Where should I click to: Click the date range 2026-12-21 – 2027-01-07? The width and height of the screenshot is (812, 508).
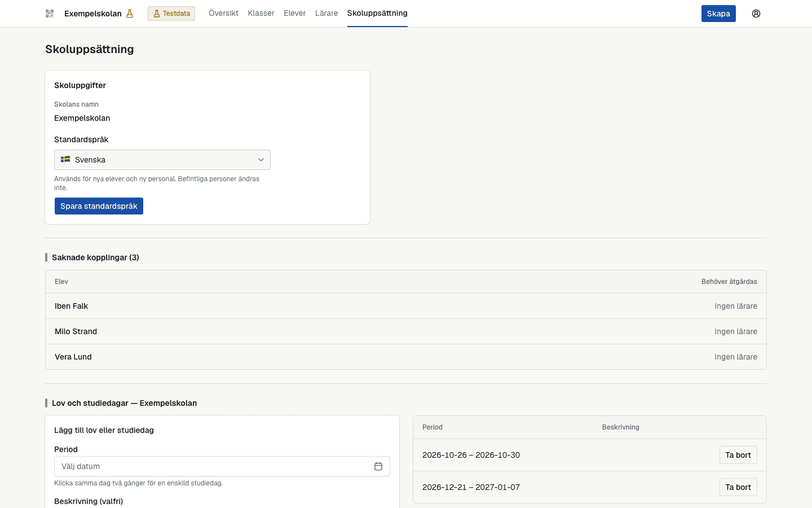click(x=471, y=487)
